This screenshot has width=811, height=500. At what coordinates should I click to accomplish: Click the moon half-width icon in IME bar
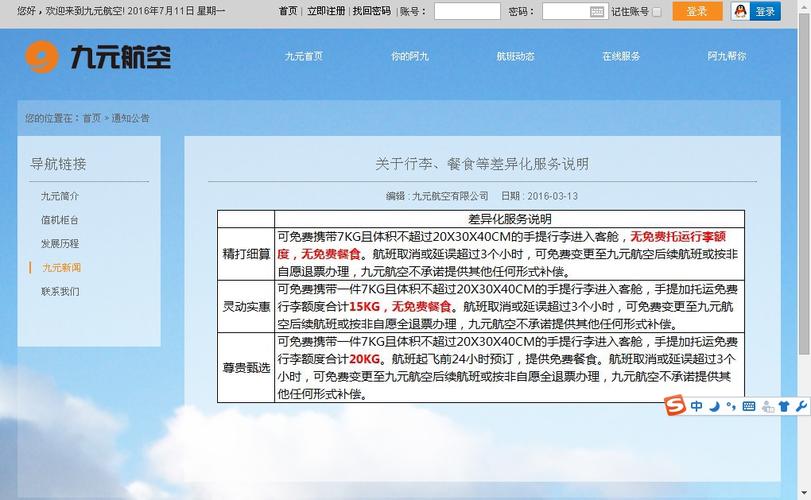714,406
